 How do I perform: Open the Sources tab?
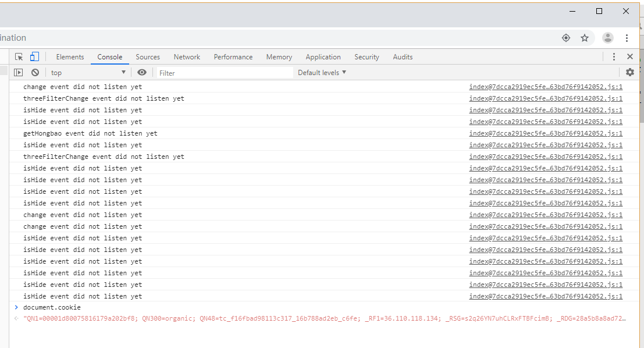pyautogui.click(x=148, y=57)
